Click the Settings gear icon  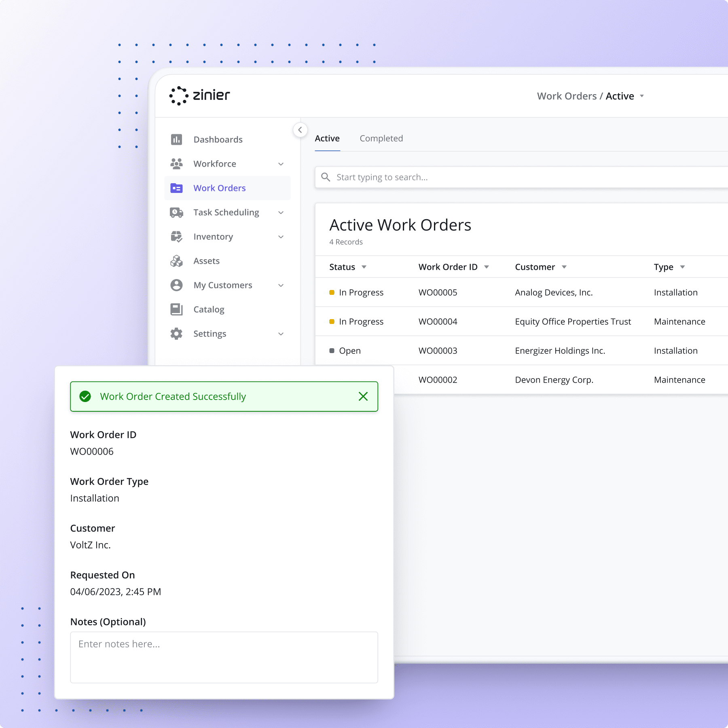click(176, 334)
